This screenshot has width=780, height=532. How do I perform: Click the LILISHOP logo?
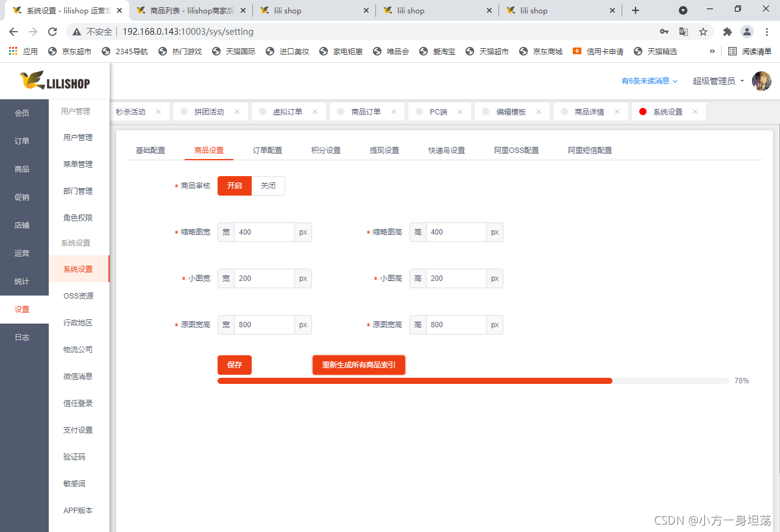[x=54, y=81]
